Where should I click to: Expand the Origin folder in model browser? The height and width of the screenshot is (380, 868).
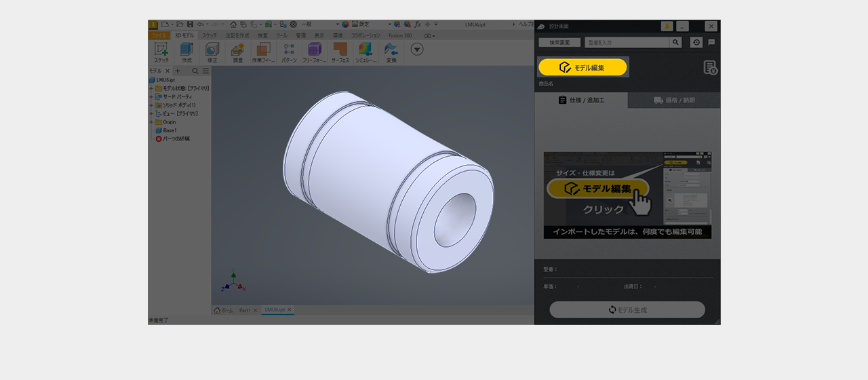point(151,122)
